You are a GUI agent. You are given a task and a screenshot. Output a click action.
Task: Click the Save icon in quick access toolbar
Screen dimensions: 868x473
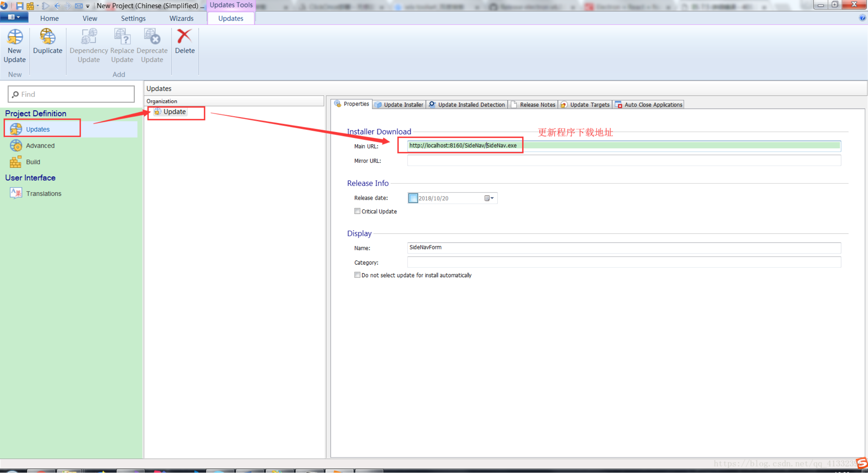click(x=20, y=5)
